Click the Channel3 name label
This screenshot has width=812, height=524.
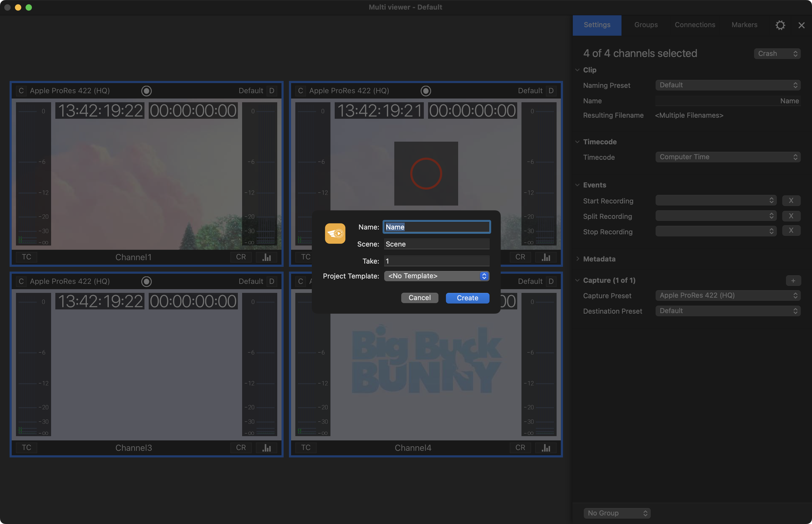click(x=134, y=448)
